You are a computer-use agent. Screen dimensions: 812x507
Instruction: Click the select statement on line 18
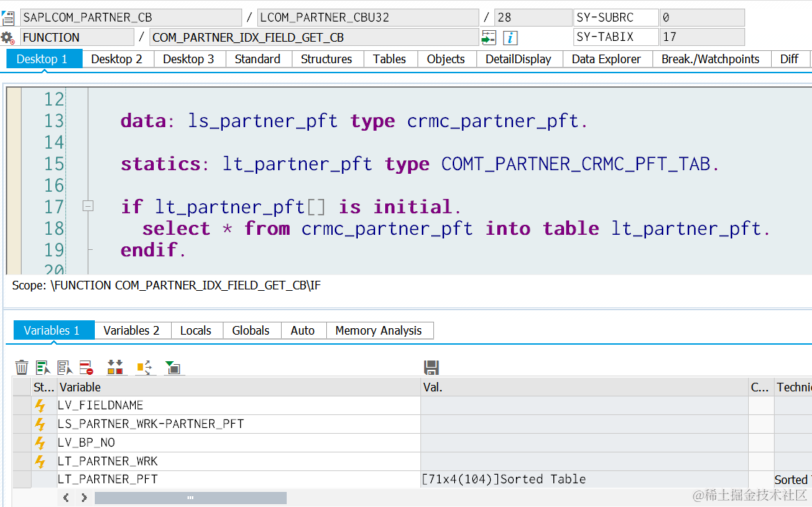pyautogui.click(x=456, y=228)
